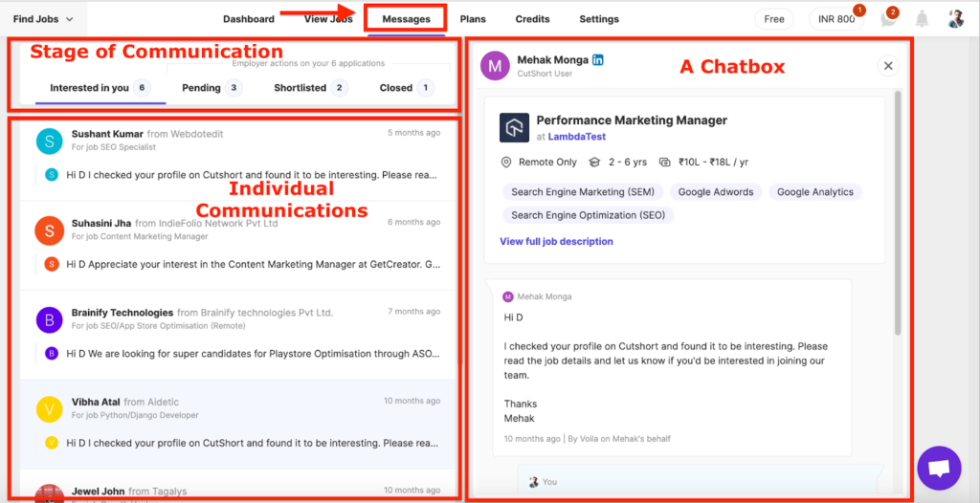Click the LambdaTest company logo
The height and width of the screenshot is (503, 980).
click(514, 128)
